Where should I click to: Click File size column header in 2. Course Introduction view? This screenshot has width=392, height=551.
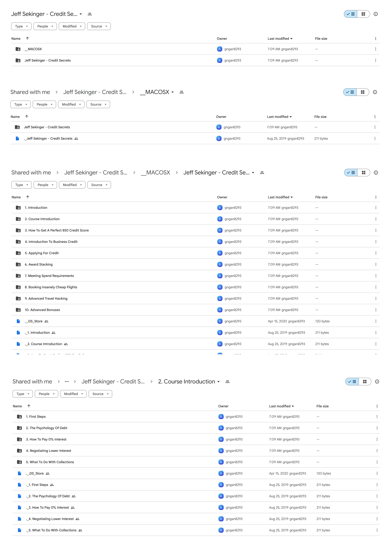[x=322, y=406]
